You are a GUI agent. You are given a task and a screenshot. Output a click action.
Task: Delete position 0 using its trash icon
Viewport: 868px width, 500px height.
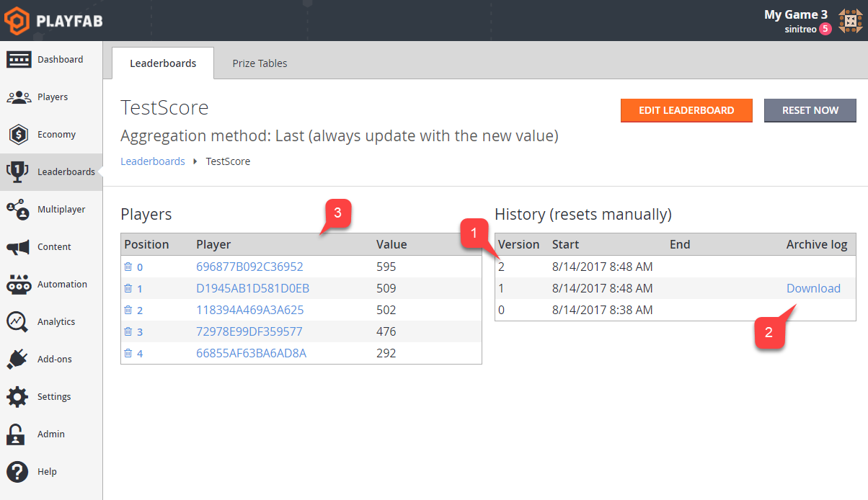(x=130, y=267)
